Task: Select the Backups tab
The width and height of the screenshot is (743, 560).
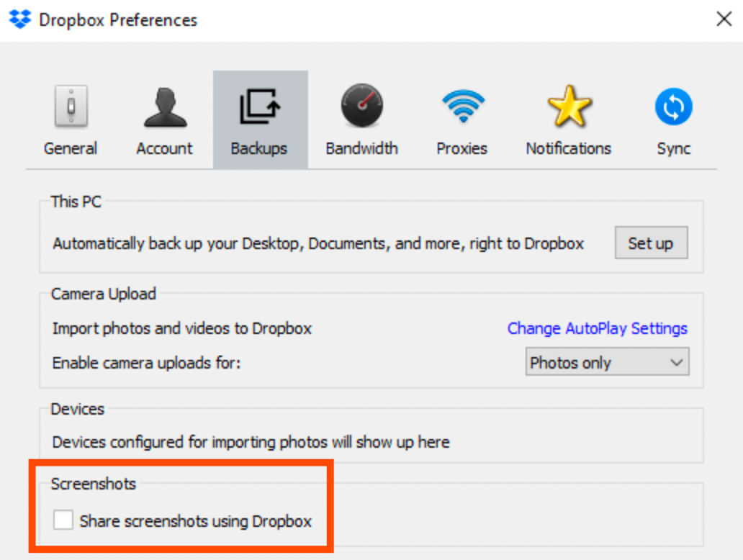Action: 260,120
